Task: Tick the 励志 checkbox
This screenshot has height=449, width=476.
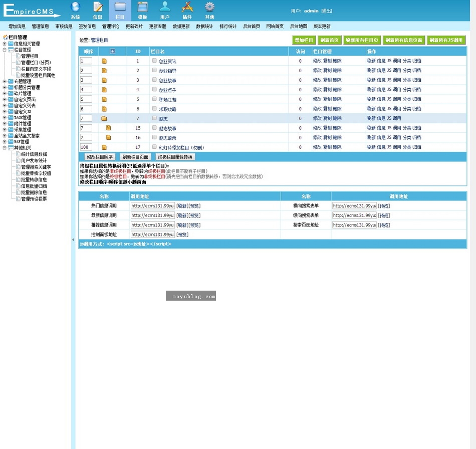Action: tap(154, 118)
